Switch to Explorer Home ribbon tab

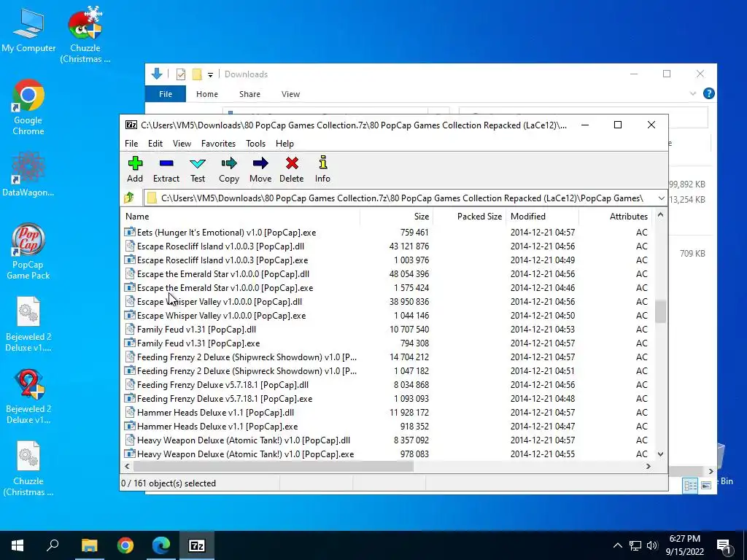206,94
